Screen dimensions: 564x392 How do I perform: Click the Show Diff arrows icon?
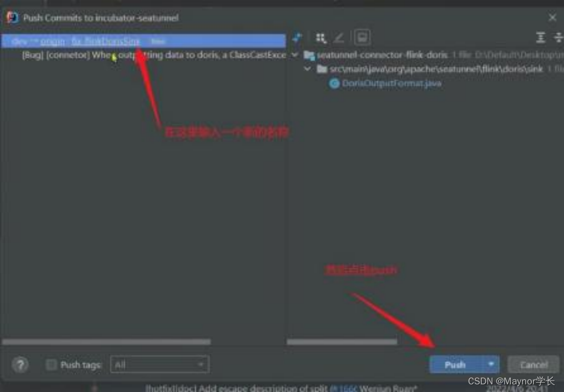pos(297,38)
